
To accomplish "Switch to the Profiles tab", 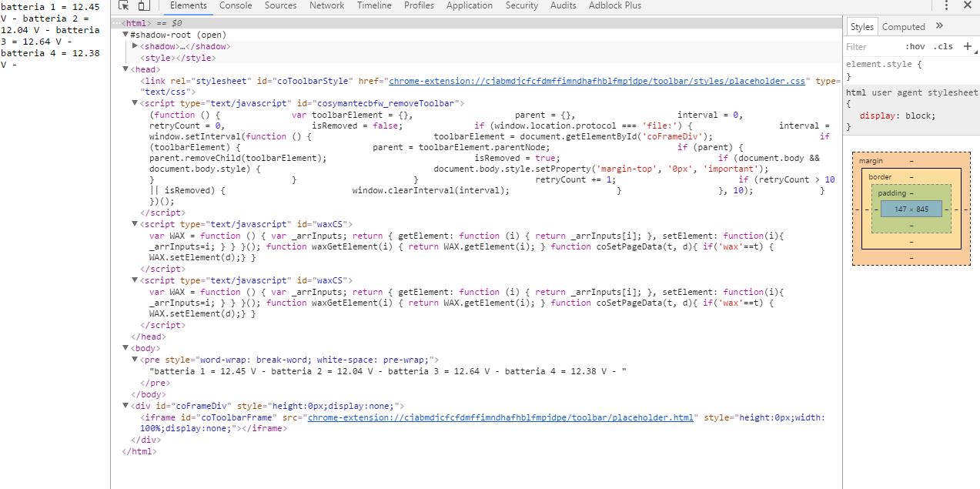I will click(x=419, y=5).
